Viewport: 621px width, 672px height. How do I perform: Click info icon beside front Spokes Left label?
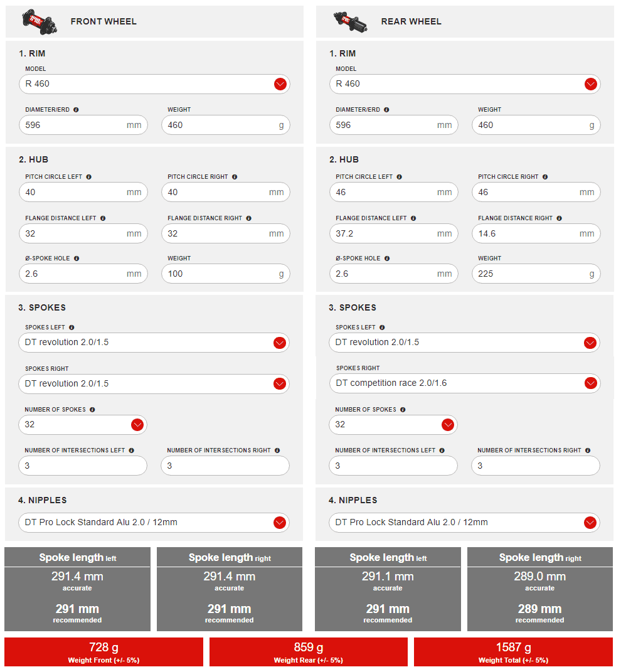[72, 328]
